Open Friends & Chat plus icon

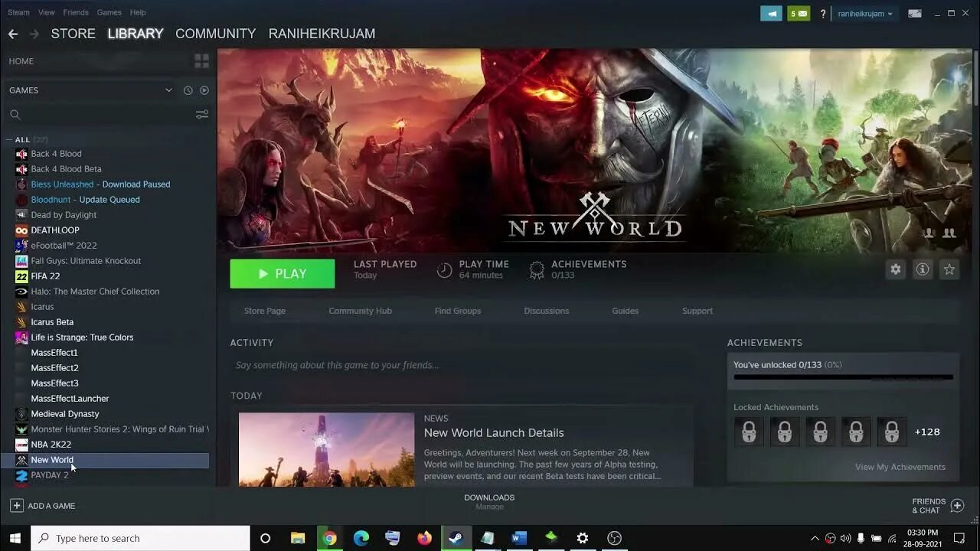957,506
